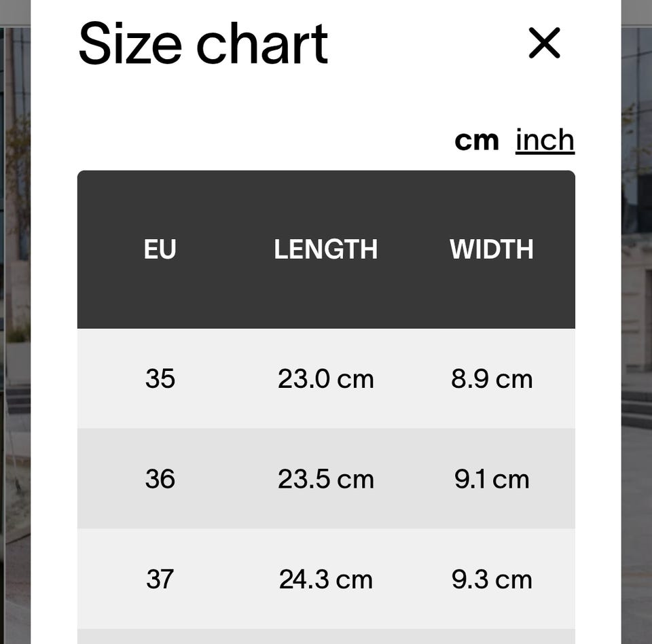Click the 8.9 cm width value
The width and height of the screenshot is (652, 644).
coord(491,378)
